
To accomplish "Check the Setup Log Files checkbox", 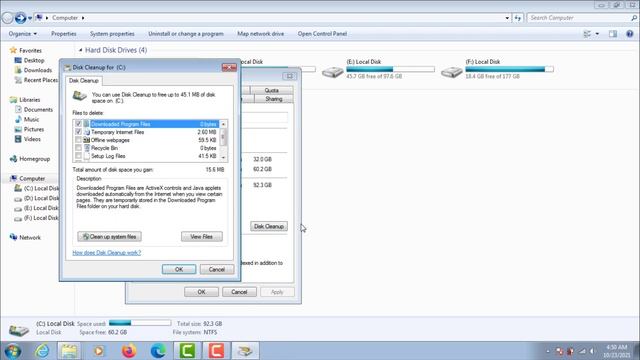I will [x=78, y=156].
